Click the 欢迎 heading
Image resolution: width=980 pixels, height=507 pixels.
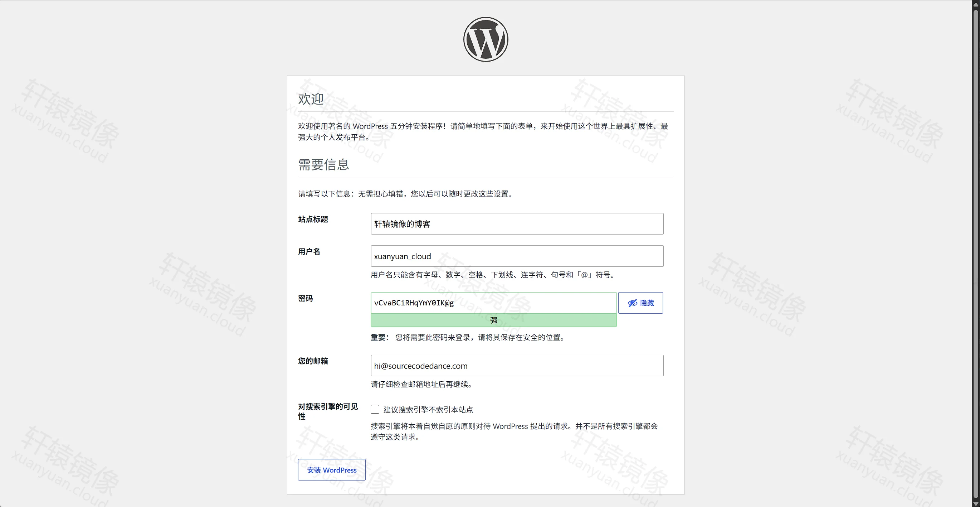coord(311,99)
